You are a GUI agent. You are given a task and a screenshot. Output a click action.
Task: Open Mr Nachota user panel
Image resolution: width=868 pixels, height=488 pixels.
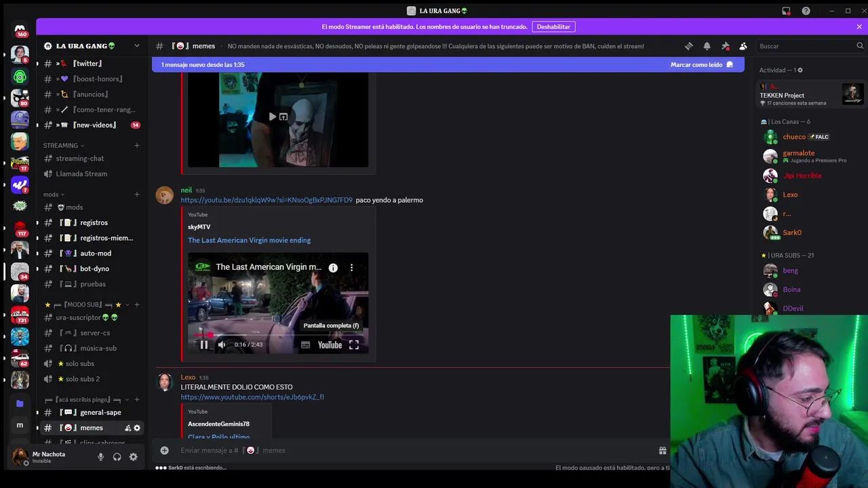(51, 457)
